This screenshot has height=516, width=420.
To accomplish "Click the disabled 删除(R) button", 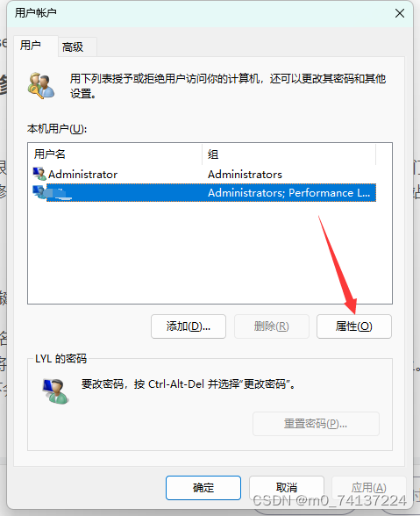I will tap(271, 326).
